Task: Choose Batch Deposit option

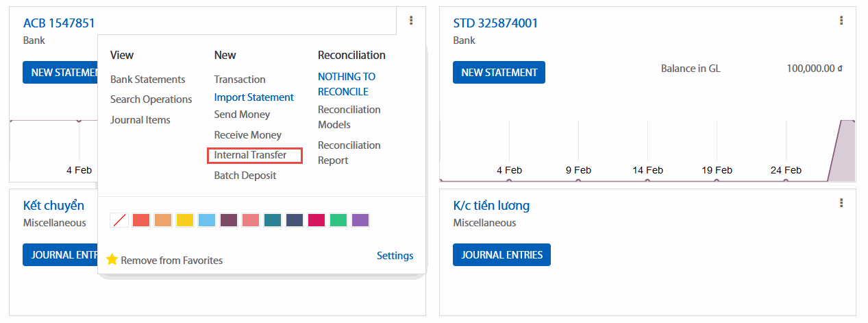Action: 245,176
